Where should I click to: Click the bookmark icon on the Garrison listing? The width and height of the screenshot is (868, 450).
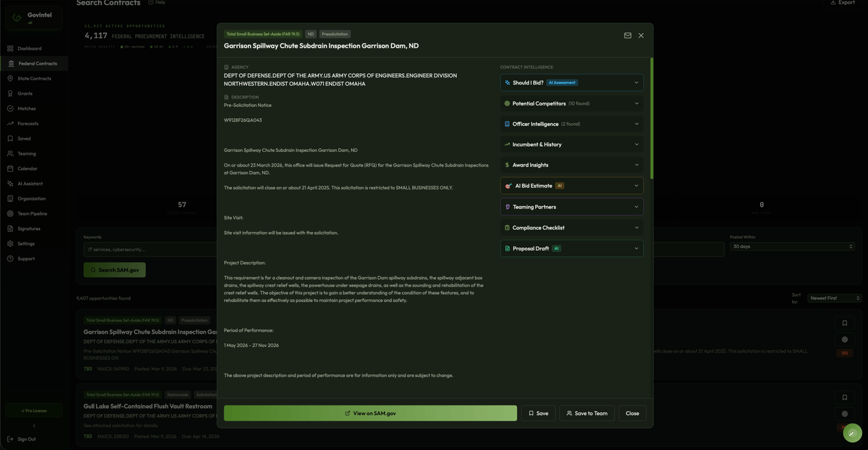pos(844,323)
